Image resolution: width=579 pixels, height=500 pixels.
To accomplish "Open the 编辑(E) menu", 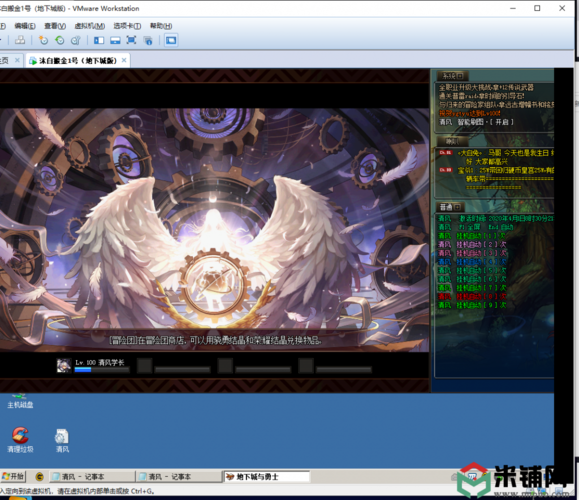I will 25,26.
